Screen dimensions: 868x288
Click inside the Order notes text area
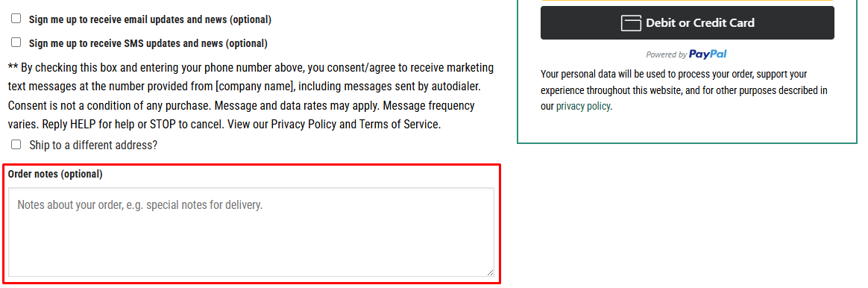pyautogui.click(x=251, y=232)
